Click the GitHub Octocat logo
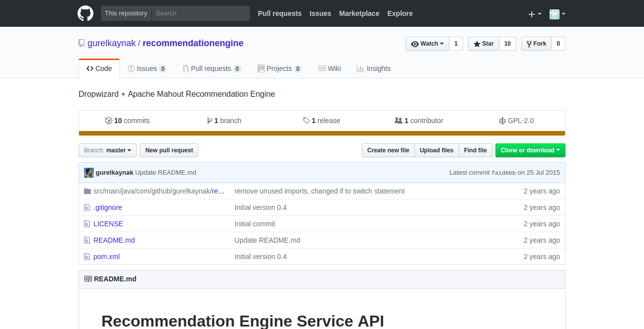Screen dimensions: 644x329 coord(85,13)
